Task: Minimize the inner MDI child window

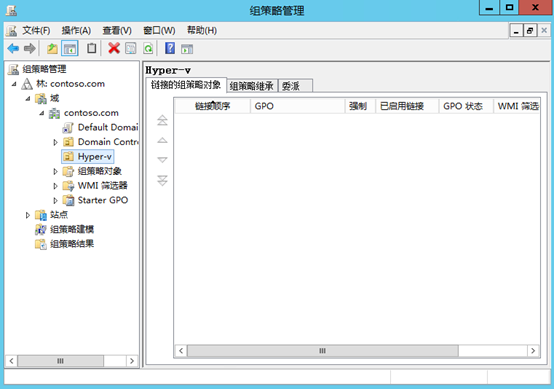Action: pos(516,31)
